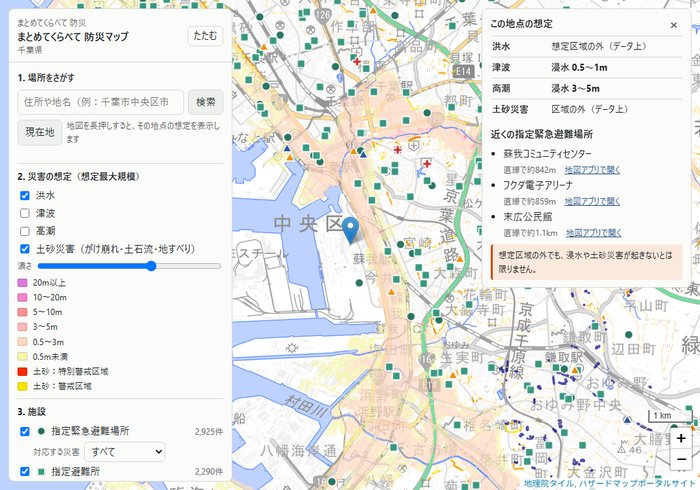Click the 3〜5m legend swatch

pyautogui.click(x=22, y=327)
